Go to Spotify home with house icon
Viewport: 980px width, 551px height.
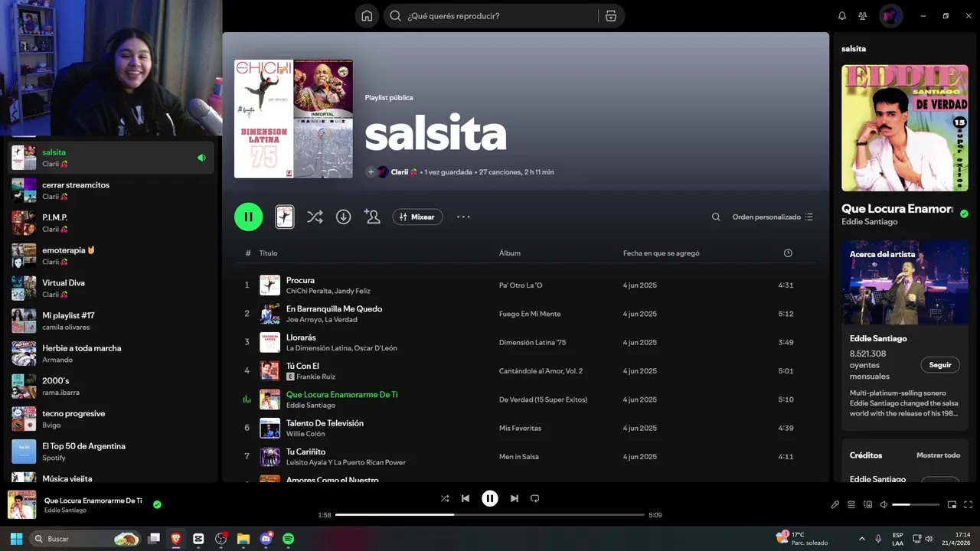(x=367, y=15)
